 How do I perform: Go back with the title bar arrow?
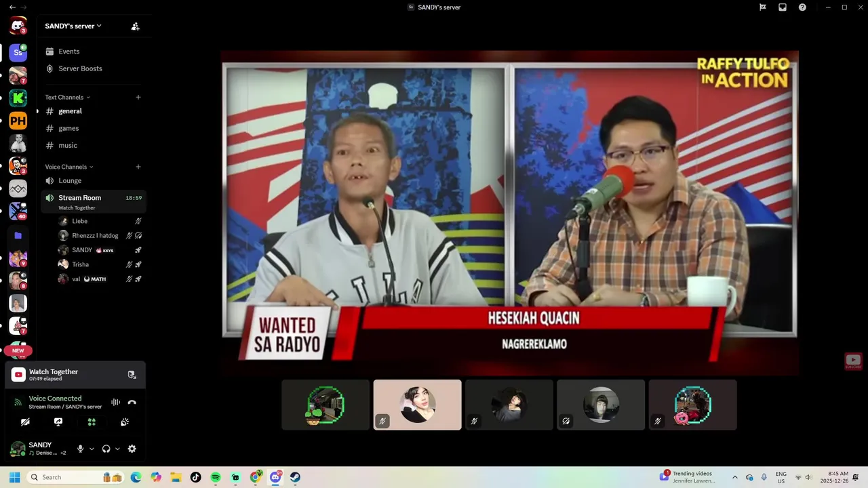tap(12, 7)
